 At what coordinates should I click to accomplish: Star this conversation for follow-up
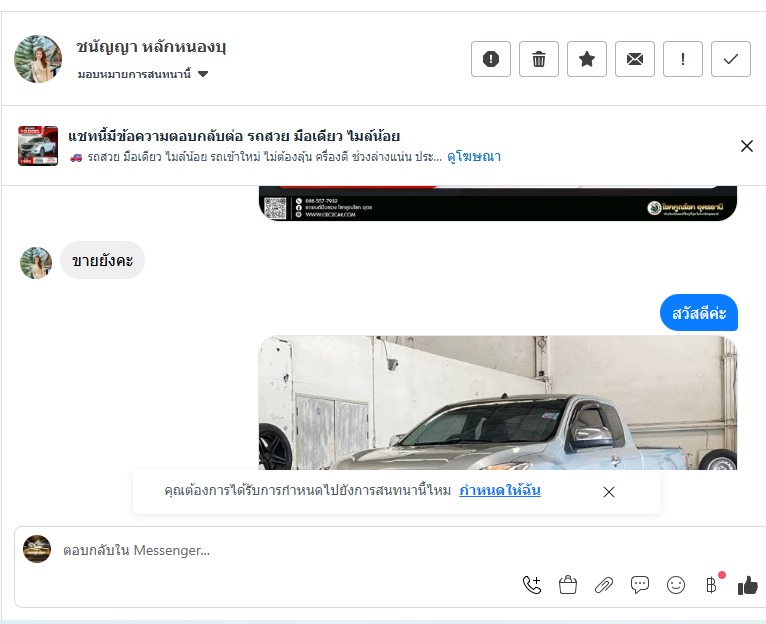point(586,59)
